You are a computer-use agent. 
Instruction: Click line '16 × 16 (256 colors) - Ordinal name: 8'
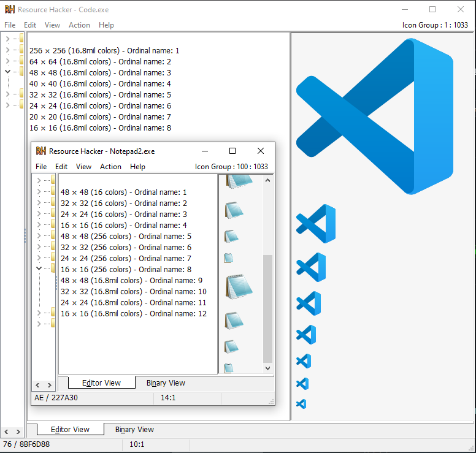click(x=126, y=270)
